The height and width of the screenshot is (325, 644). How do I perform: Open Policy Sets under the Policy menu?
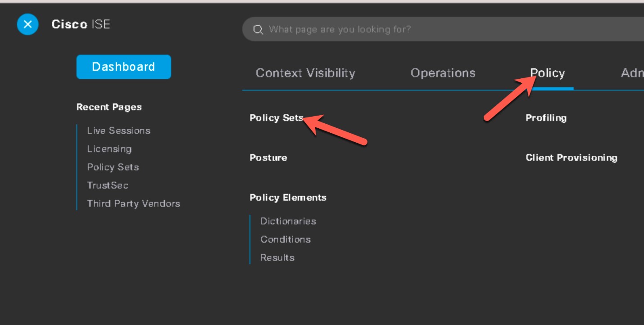[277, 118]
